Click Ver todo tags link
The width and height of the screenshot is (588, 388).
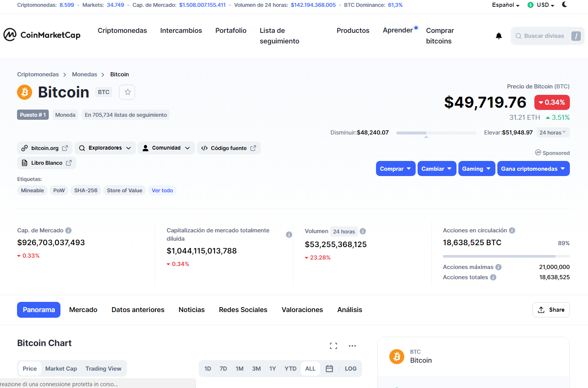pyautogui.click(x=162, y=190)
